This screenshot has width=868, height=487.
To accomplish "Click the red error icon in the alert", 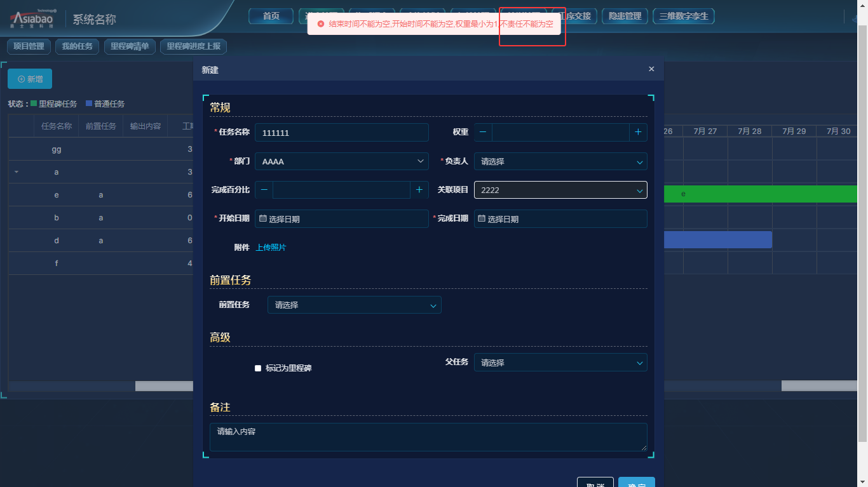I will pos(321,23).
